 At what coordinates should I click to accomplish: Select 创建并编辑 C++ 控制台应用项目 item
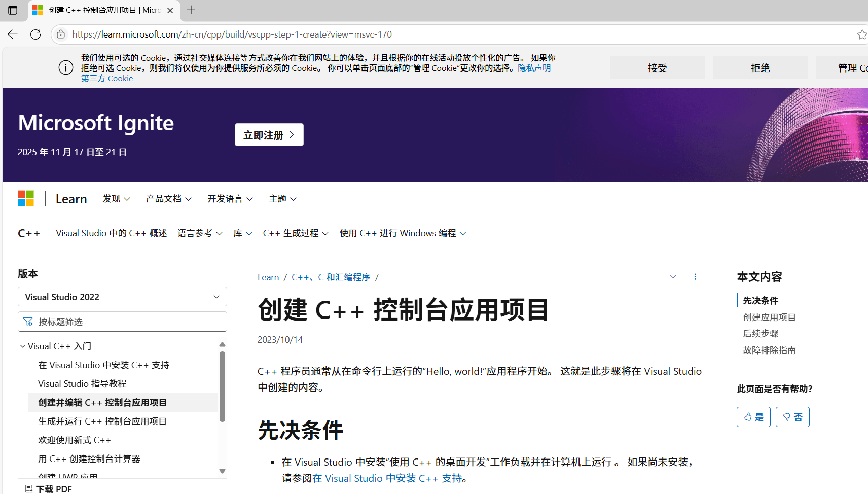(123, 403)
